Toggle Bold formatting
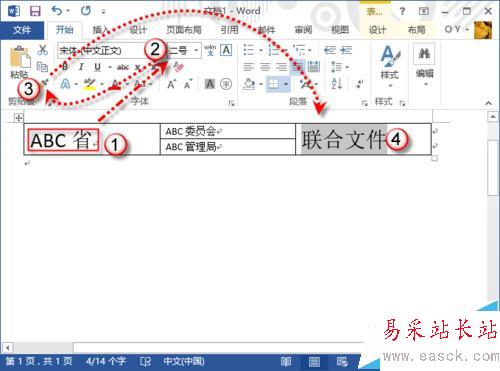 click(x=65, y=67)
